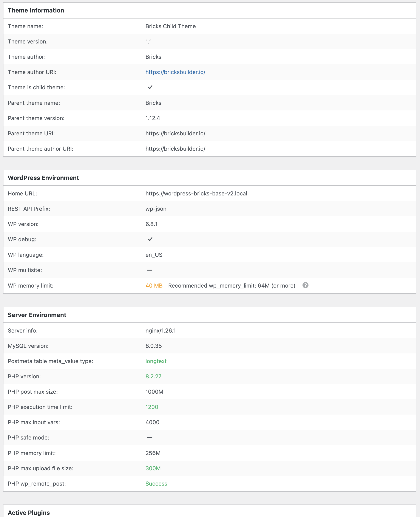Viewport: 420px width, 517px height.
Task: Select the recommended wp_memory_limit 64M text
Action: pyautogui.click(x=232, y=286)
